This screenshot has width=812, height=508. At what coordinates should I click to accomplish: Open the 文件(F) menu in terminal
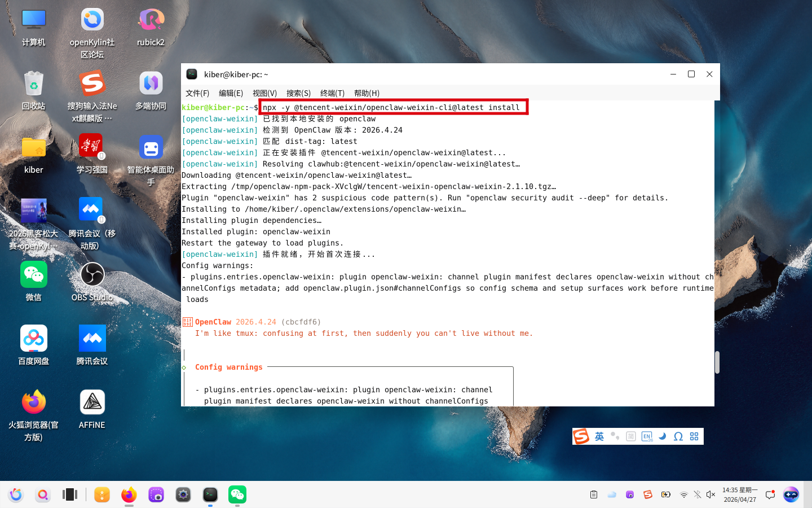coord(197,93)
